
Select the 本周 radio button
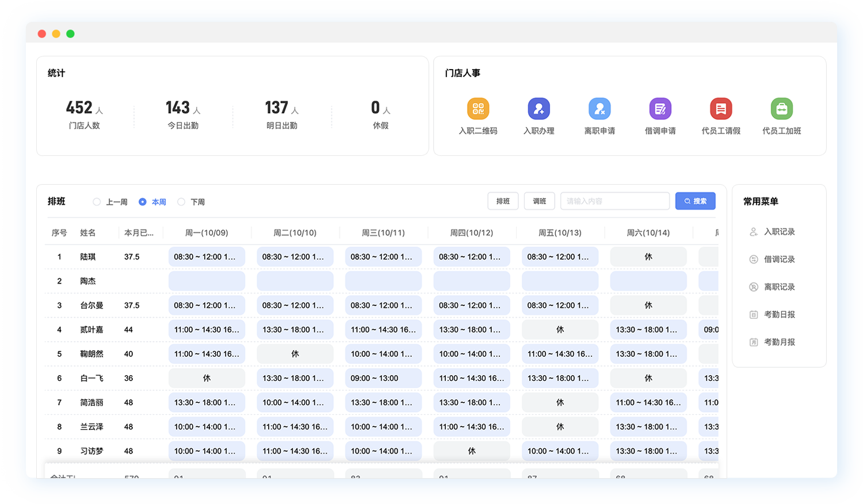point(143,202)
